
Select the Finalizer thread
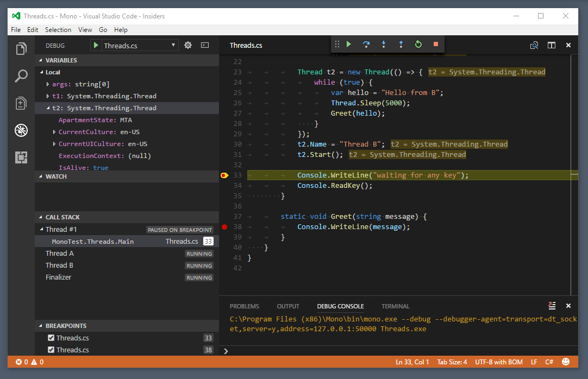127,277
